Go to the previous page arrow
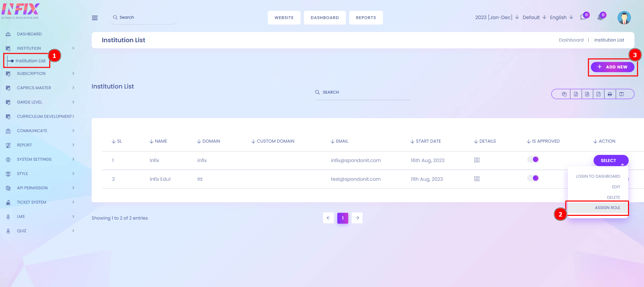644x287 pixels. [x=328, y=218]
